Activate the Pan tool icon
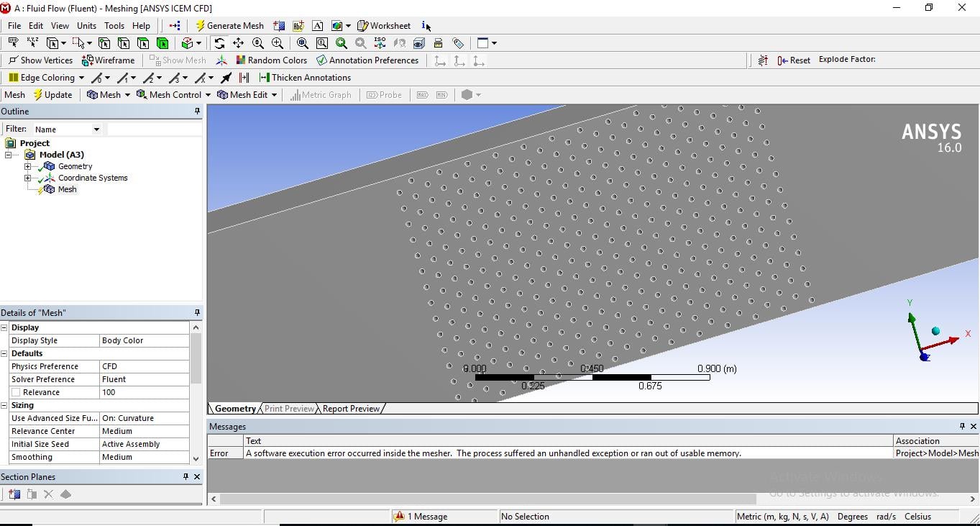 coord(239,43)
